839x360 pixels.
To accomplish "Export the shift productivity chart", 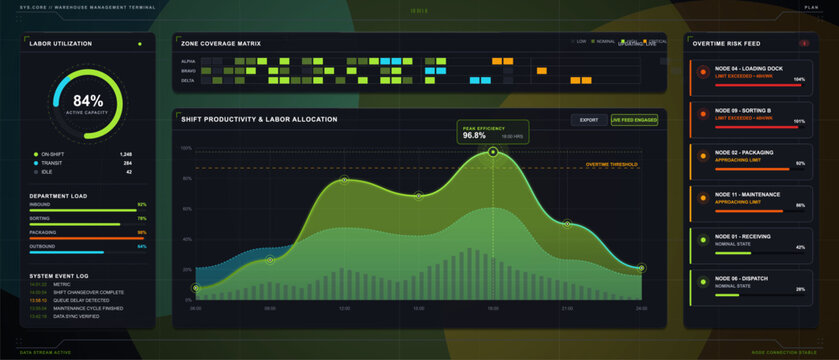I will (589, 120).
